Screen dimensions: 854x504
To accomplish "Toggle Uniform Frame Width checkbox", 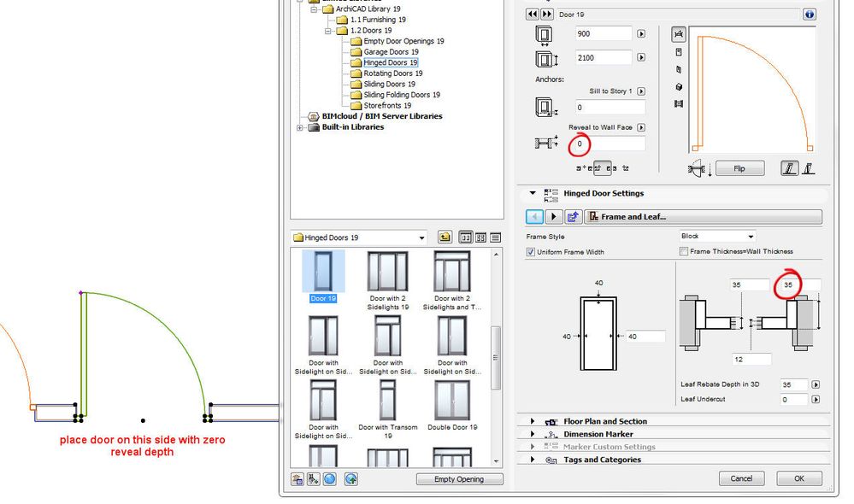I will coord(531,252).
